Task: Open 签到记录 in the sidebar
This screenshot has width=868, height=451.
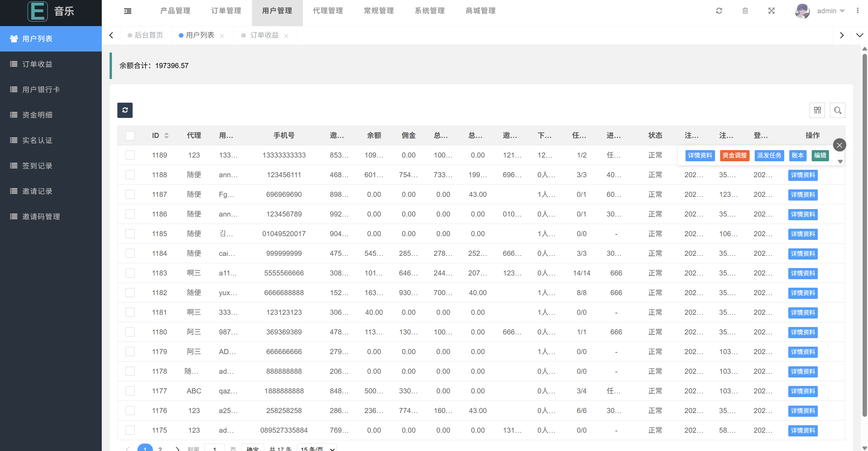Action: pyautogui.click(x=51, y=166)
